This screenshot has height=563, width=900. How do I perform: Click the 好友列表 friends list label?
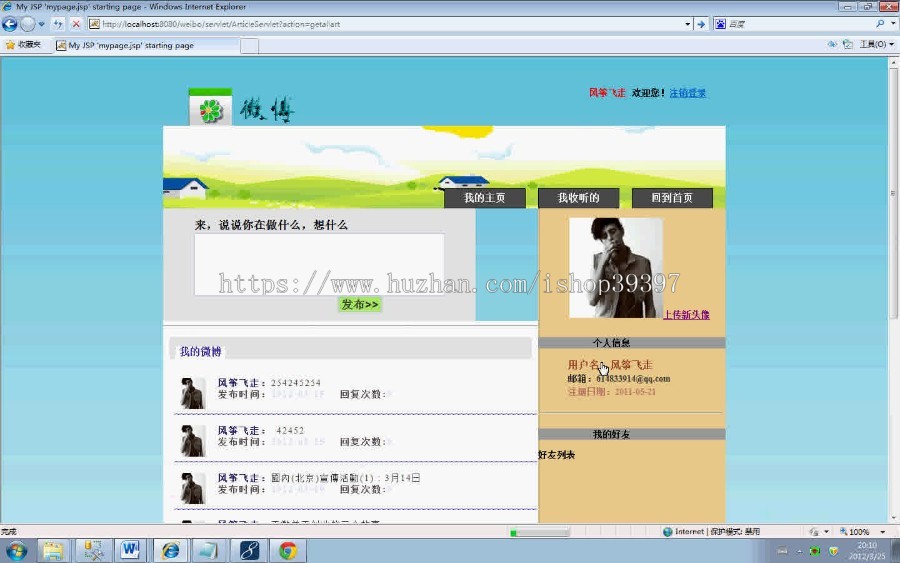(556, 455)
